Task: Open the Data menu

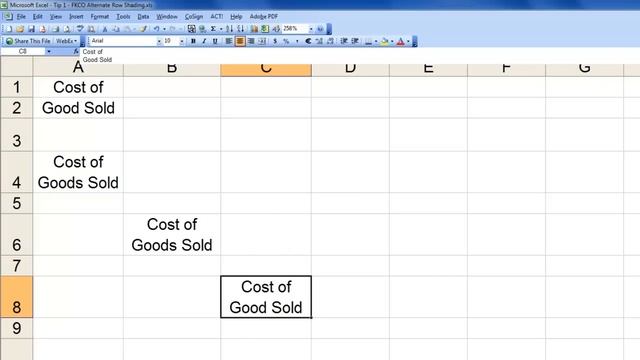Action: [143, 17]
